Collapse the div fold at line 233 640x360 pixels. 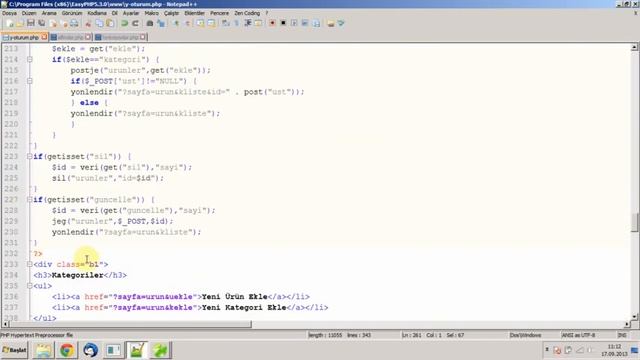[29, 264]
